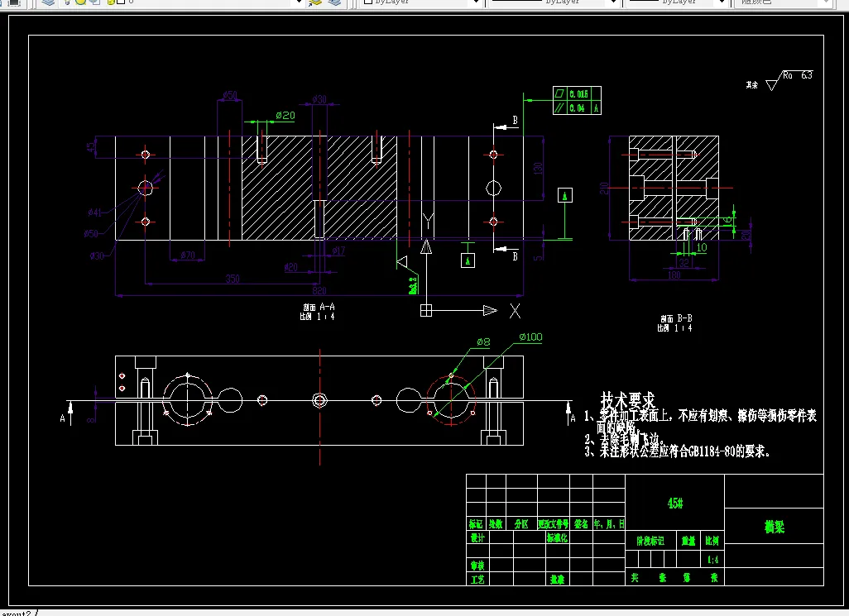
Task: Select the ø41 leader text
Action: [x=95, y=212]
